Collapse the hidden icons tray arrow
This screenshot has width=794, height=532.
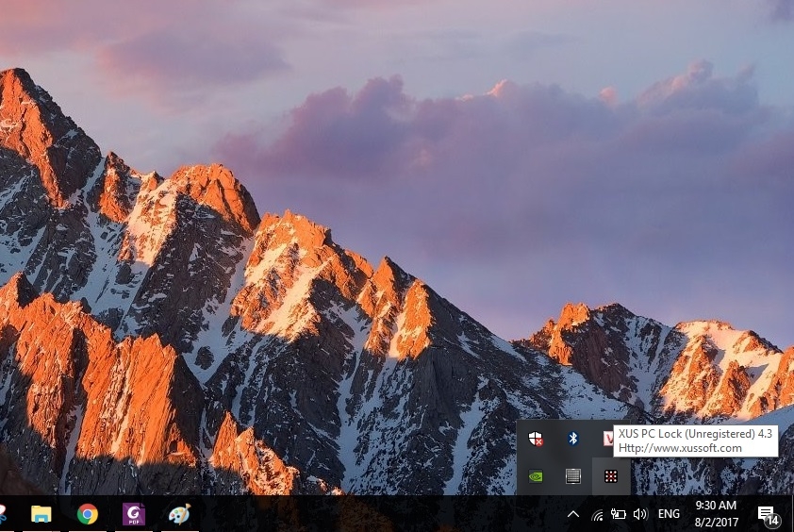point(573,514)
